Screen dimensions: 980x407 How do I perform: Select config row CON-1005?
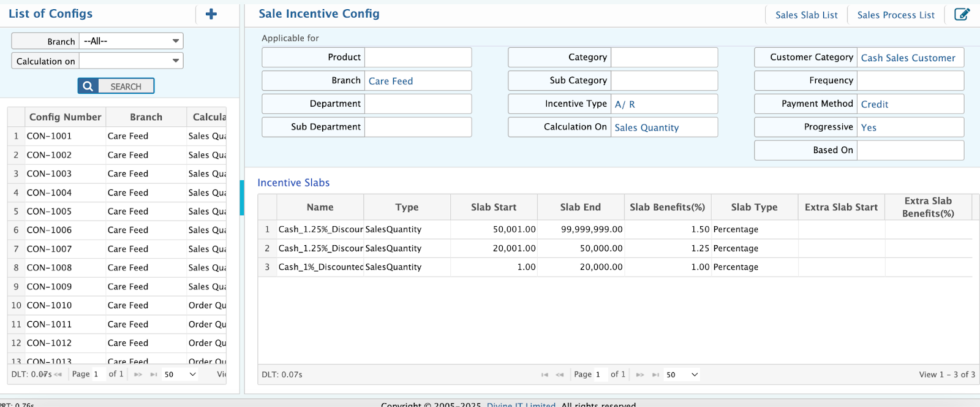pos(117,211)
